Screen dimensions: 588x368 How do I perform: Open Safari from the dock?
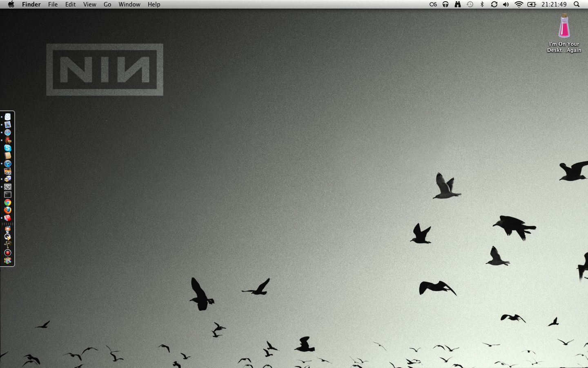coord(8,132)
